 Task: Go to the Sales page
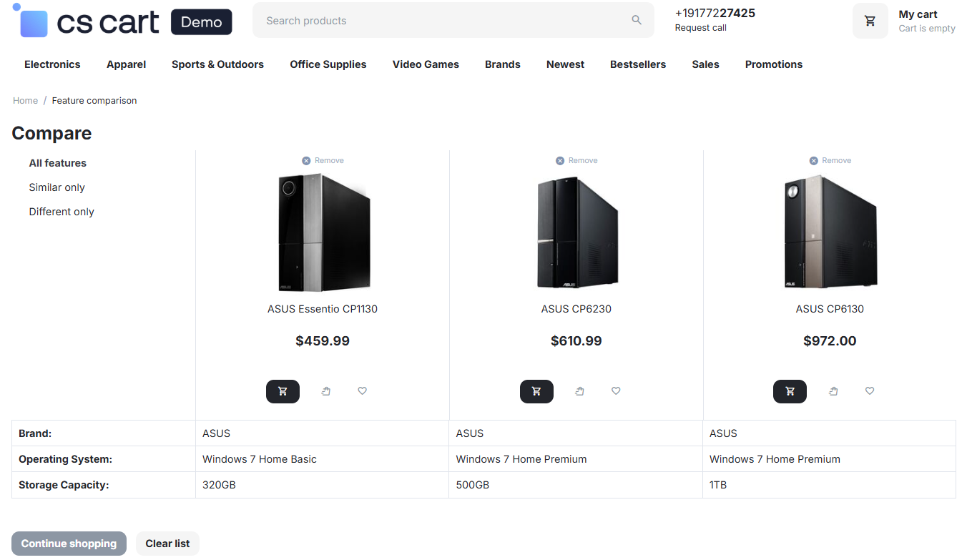pos(705,64)
